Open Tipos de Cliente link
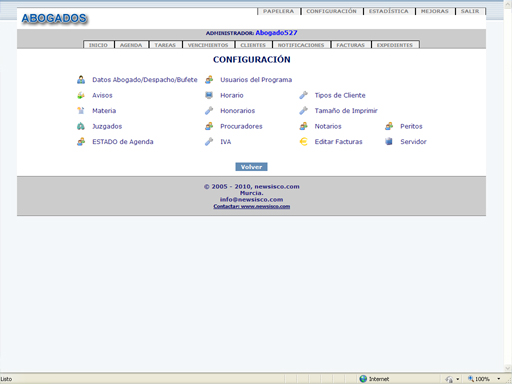The height and width of the screenshot is (384, 512). click(340, 95)
